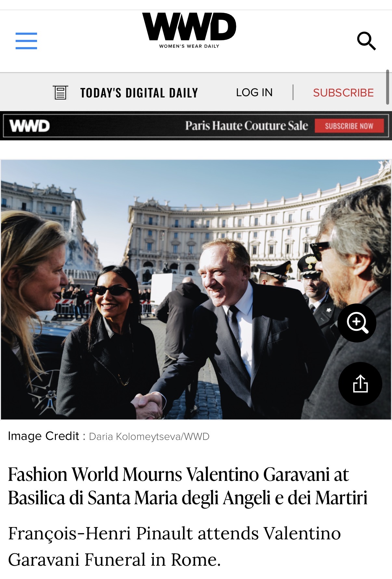Click the Image Credit label
This screenshot has width=392, height=579.
(44, 436)
